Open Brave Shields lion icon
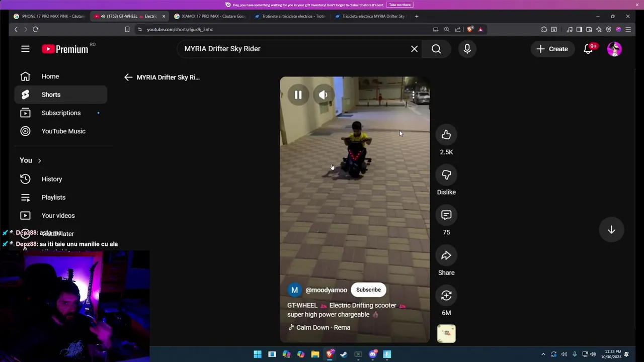644x362 pixels. tap(470, 29)
